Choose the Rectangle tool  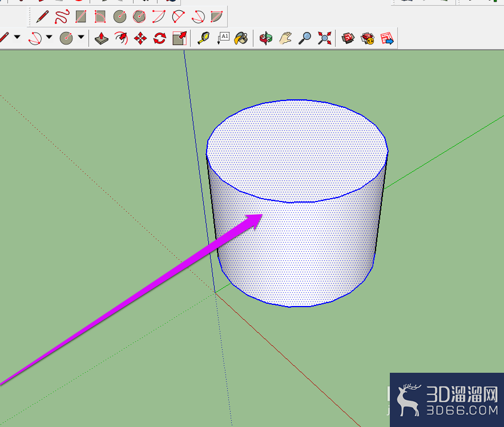(80, 17)
